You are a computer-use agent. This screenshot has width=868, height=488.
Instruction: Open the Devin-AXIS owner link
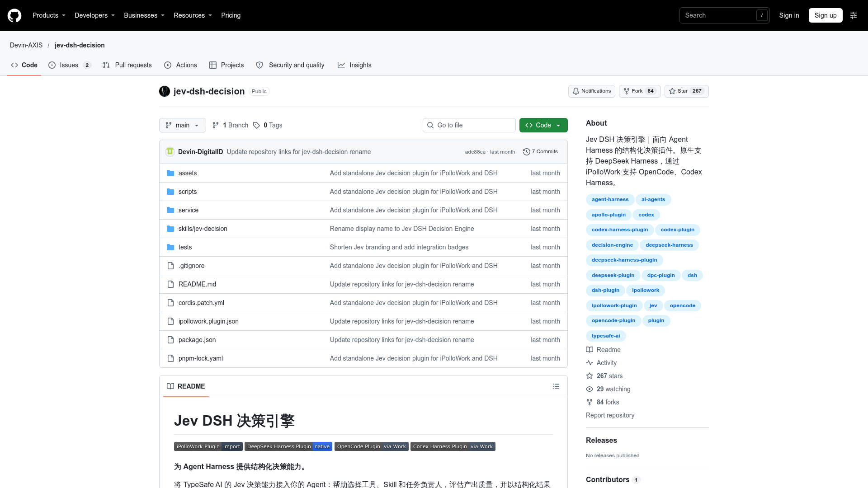coord(26,45)
